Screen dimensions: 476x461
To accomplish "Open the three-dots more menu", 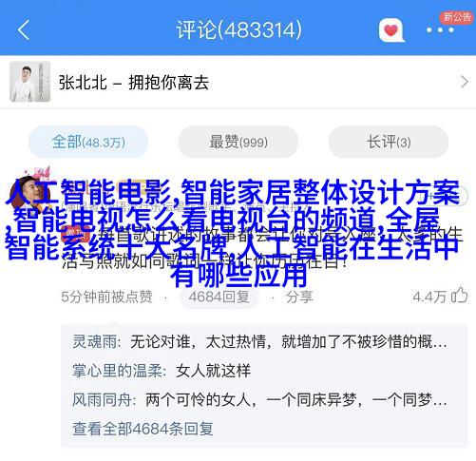I will click(440, 30).
